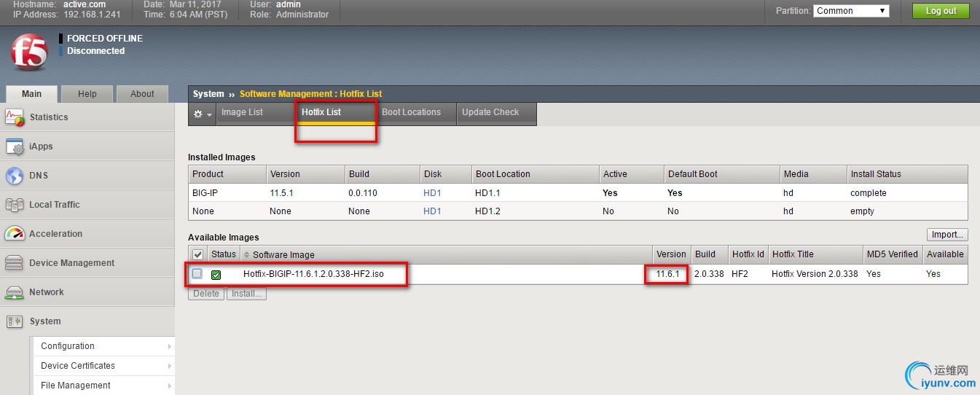
Task: Click the Delete button
Action: pos(206,294)
